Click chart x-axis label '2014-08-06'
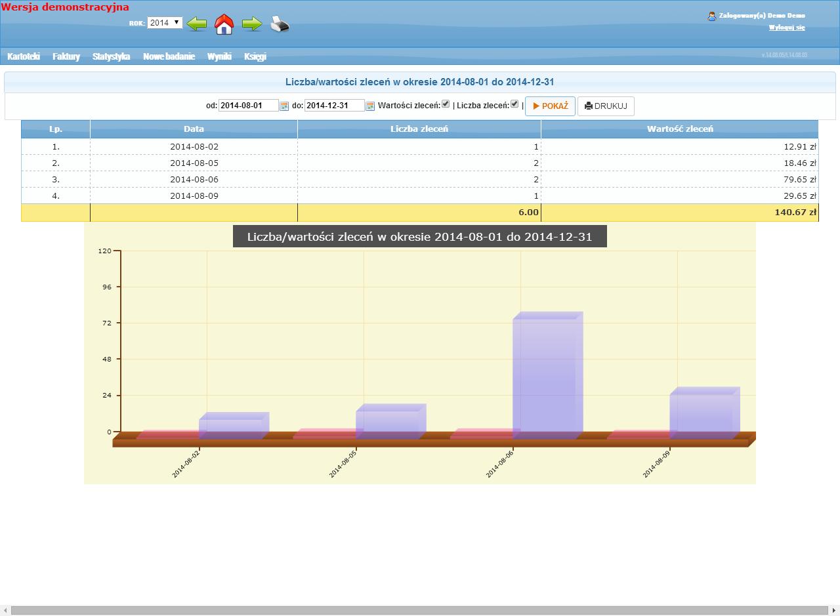Screen dimensions: 840x616 pos(500,463)
